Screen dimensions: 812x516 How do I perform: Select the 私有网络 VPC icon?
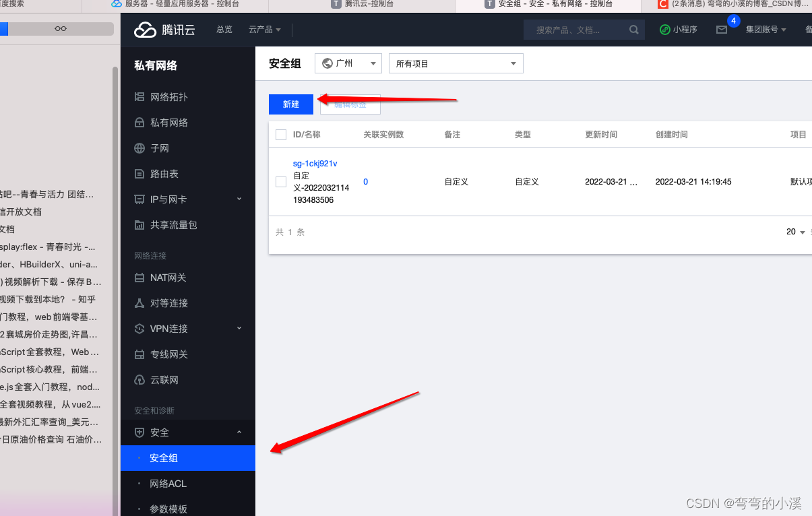[x=138, y=122]
